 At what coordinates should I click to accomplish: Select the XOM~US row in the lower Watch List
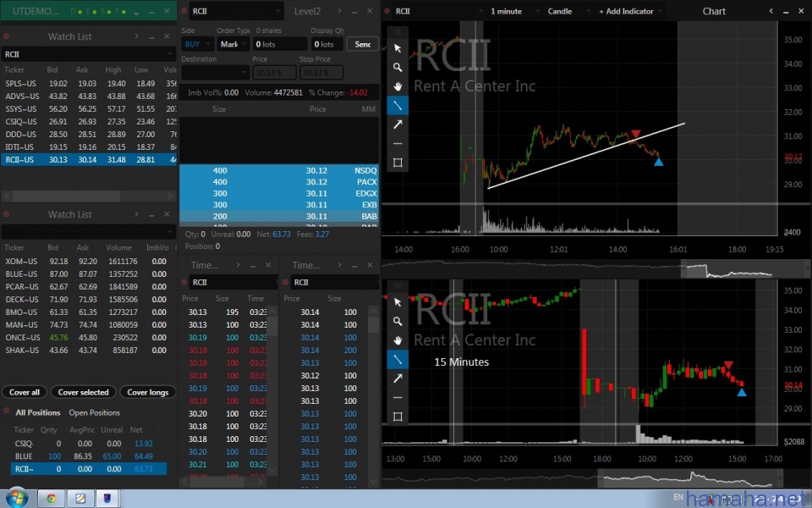click(x=87, y=262)
